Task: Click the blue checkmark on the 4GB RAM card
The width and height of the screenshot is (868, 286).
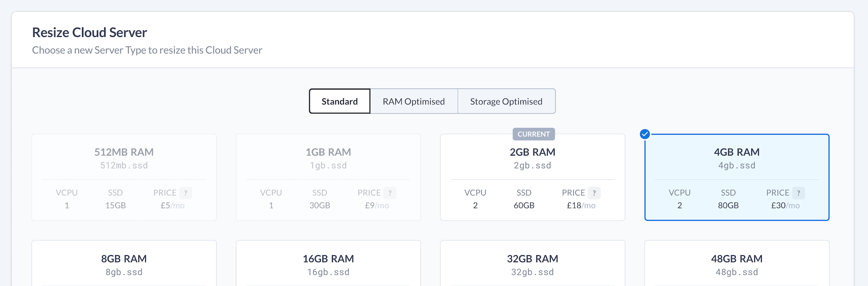Action: pyautogui.click(x=645, y=134)
